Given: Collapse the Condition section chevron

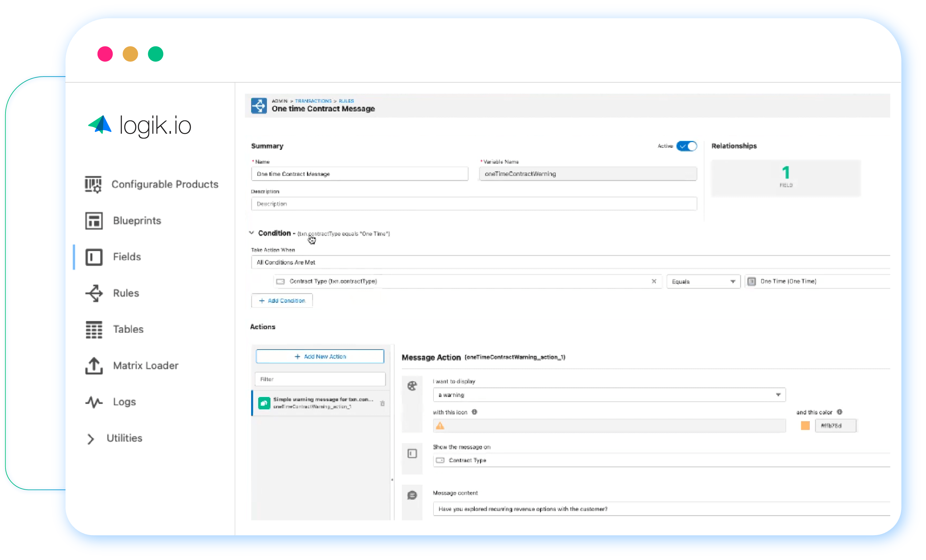Looking at the screenshot, I should 251,233.
